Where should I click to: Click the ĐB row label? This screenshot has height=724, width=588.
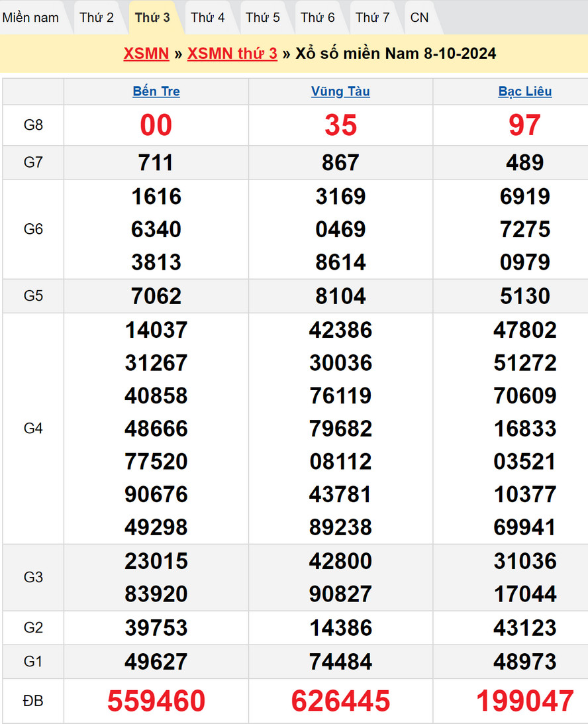click(x=33, y=701)
